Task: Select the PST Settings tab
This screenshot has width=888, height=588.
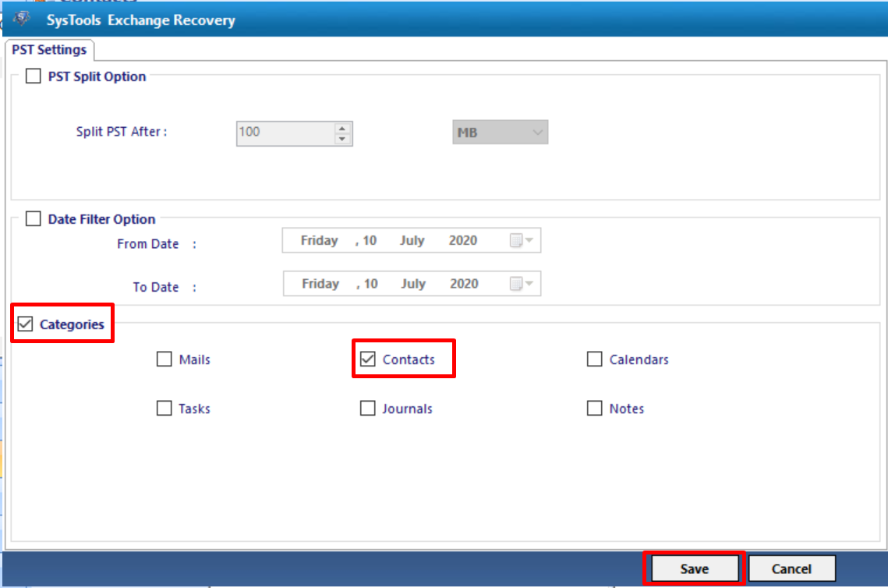Action: tap(49, 50)
